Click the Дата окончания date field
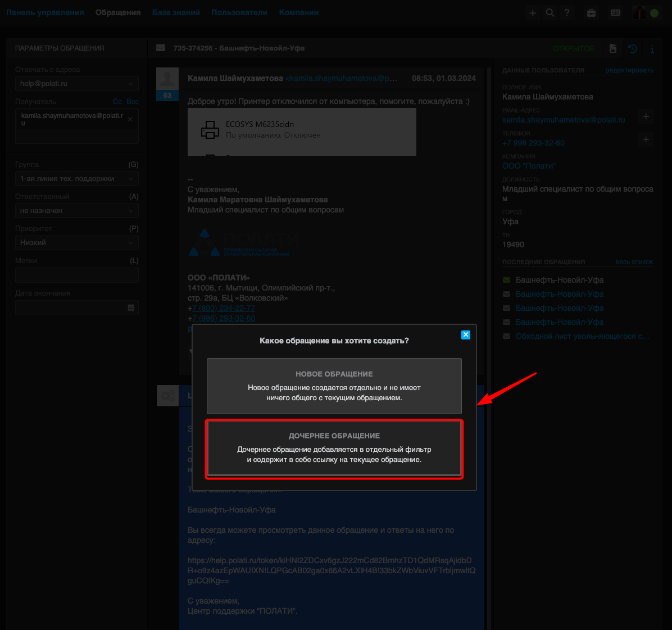Screen dimensions: 672x630 coord(77,308)
